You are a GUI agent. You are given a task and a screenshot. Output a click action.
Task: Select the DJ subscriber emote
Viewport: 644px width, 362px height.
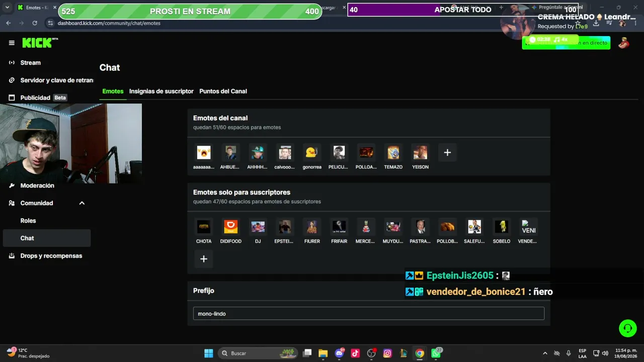[258, 227]
